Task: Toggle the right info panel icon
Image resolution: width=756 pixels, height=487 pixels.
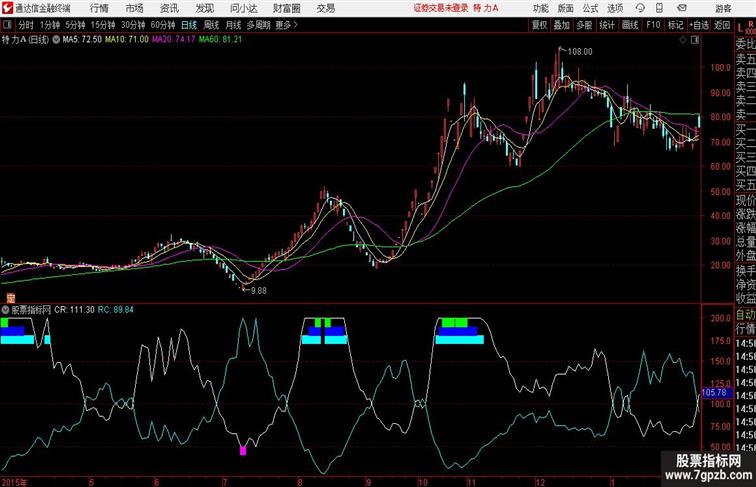Action: pos(695,40)
